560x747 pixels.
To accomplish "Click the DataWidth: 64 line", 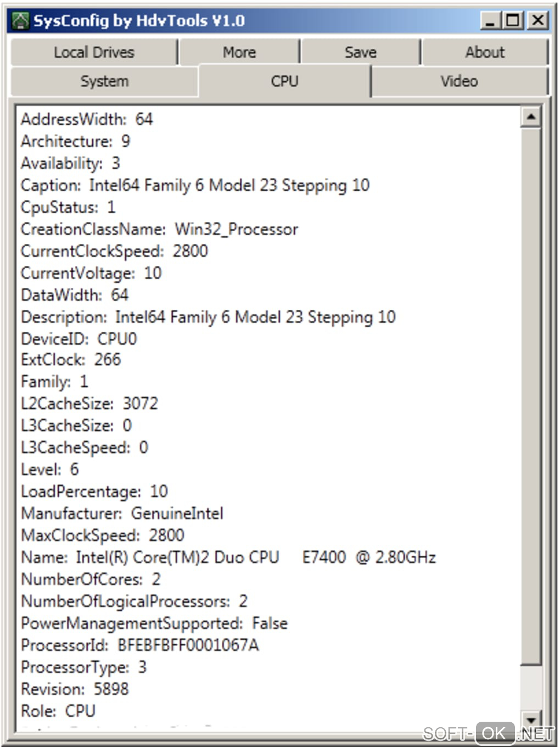I will (x=75, y=295).
